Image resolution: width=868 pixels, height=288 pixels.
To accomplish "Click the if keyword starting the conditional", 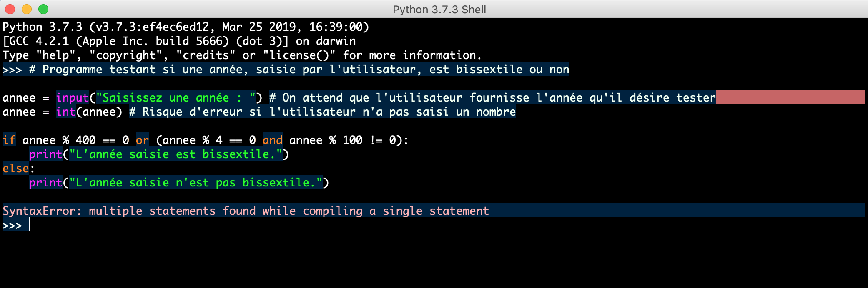I will click(8, 140).
